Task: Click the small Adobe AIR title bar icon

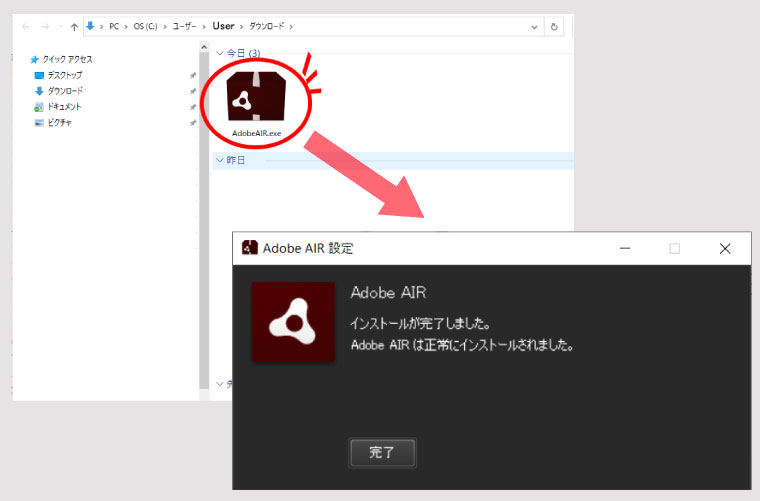Action: pos(249,248)
